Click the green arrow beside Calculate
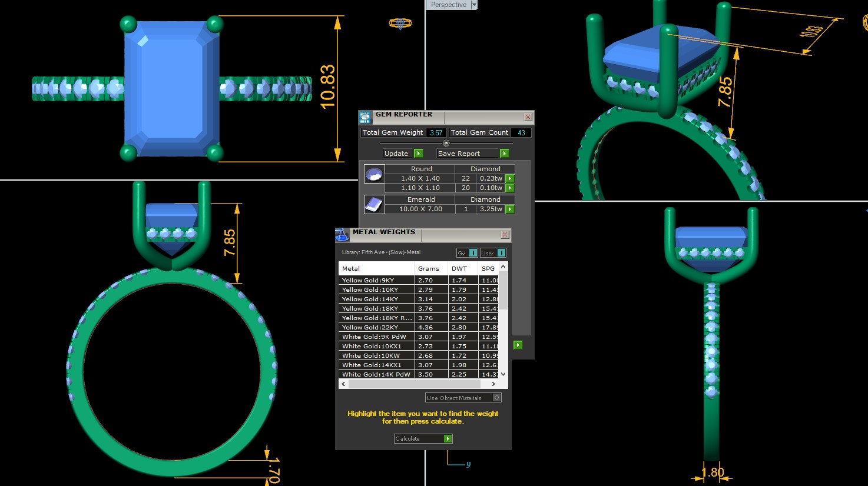868x486 pixels. (x=448, y=438)
